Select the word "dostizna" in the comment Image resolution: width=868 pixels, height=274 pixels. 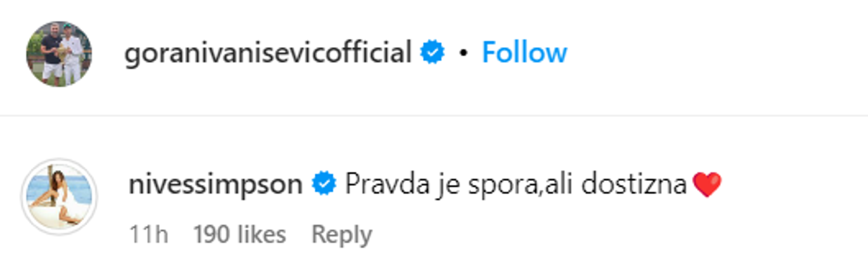click(634, 184)
